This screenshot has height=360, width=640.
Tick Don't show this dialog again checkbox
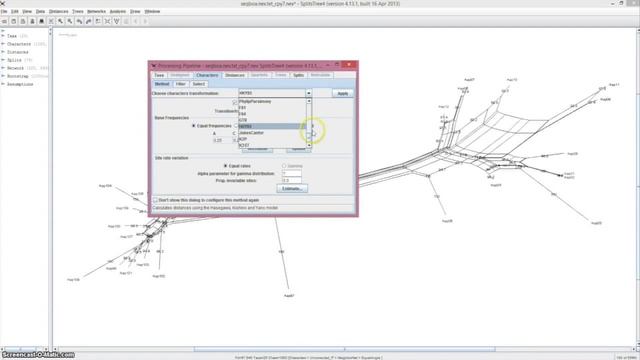click(x=155, y=200)
